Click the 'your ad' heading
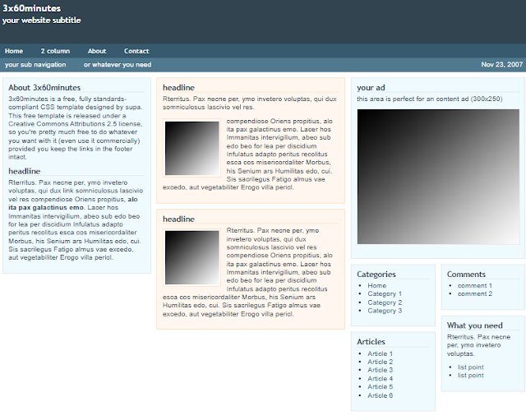Viewport: 526px width, 420px height. coord(371,88)
